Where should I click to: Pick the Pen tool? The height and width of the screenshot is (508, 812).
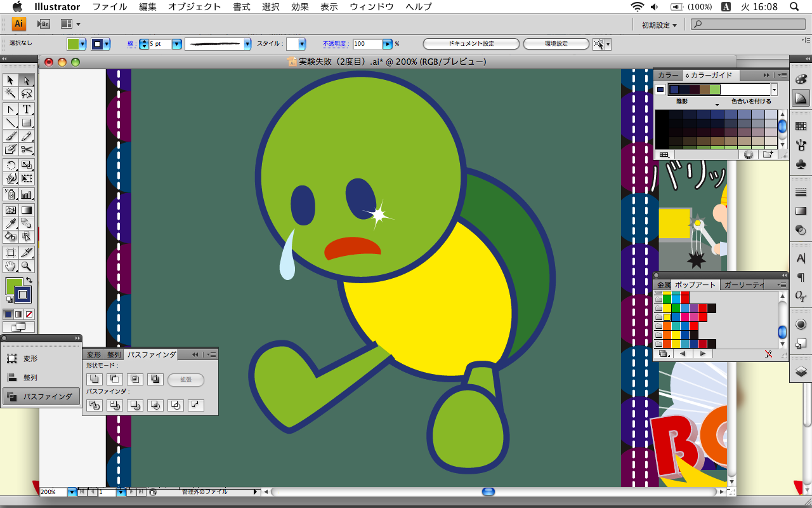click(x=11, y=109)
